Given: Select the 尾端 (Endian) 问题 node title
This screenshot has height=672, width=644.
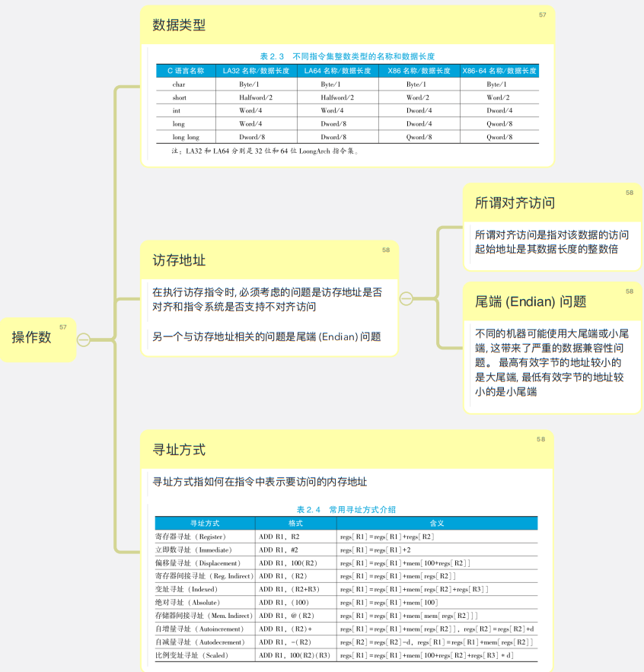Looking at the screenshot, I should point(531,301).
